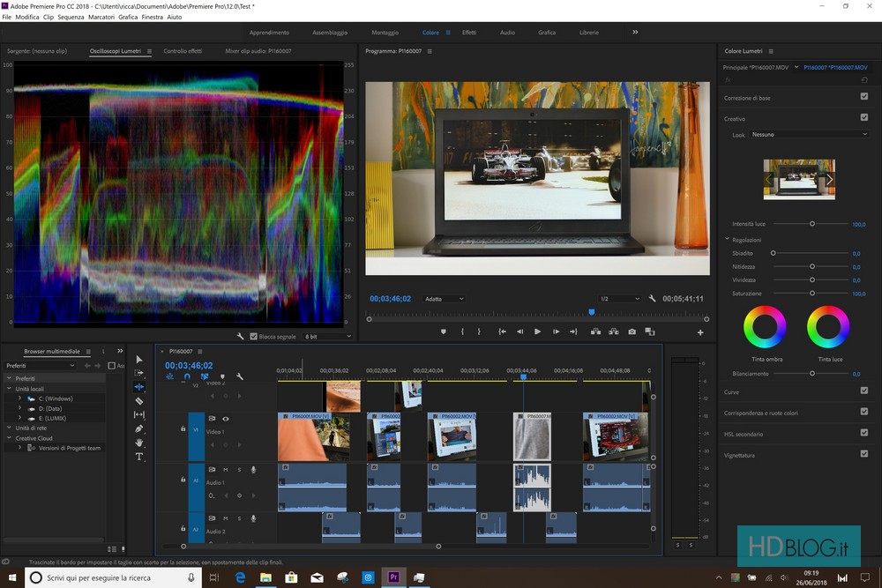Toggle Vignettatura checkbox
Viewport: 882px width, 588px height.
[864, 454]
